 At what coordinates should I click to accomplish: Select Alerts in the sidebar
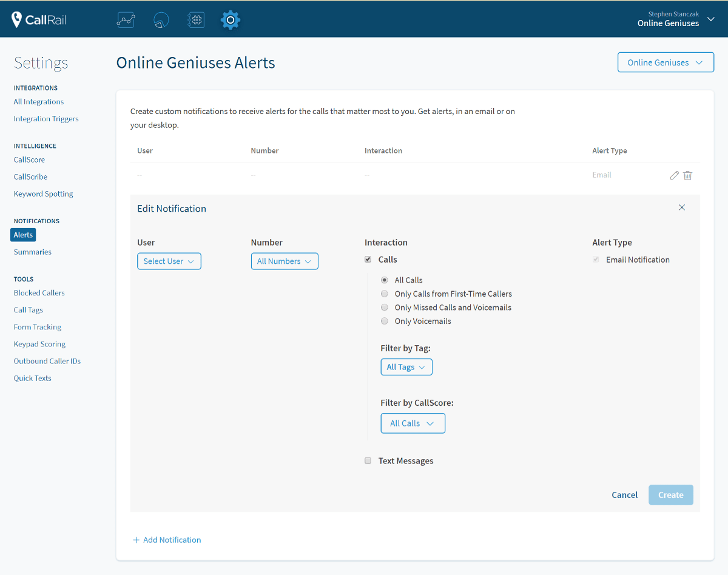tap(23, 235)
